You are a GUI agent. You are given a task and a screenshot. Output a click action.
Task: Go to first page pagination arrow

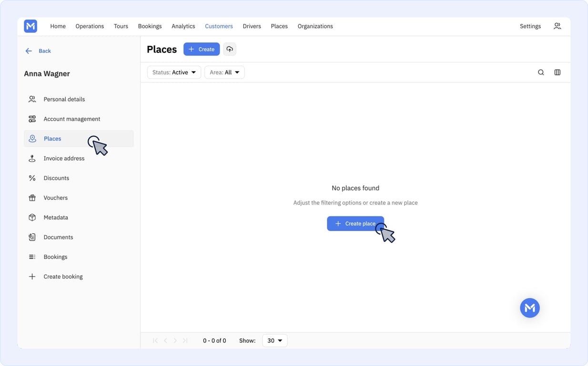(155, 341)
